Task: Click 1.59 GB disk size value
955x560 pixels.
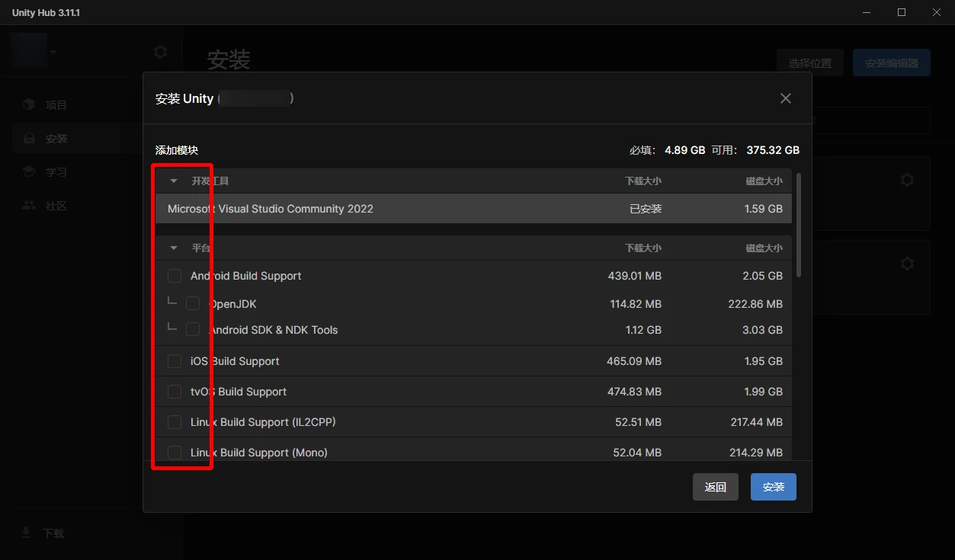Action: tap(764, 209)
